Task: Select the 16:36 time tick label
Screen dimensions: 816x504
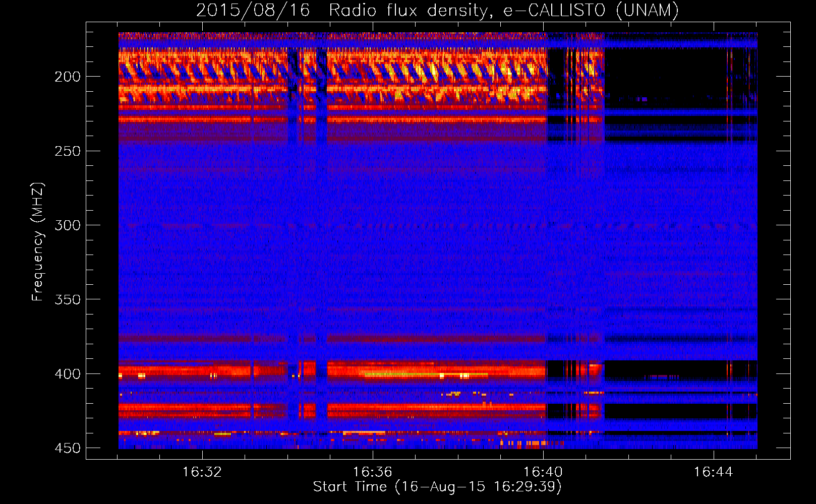Action: pyautogui.click(x=372, y=472)
